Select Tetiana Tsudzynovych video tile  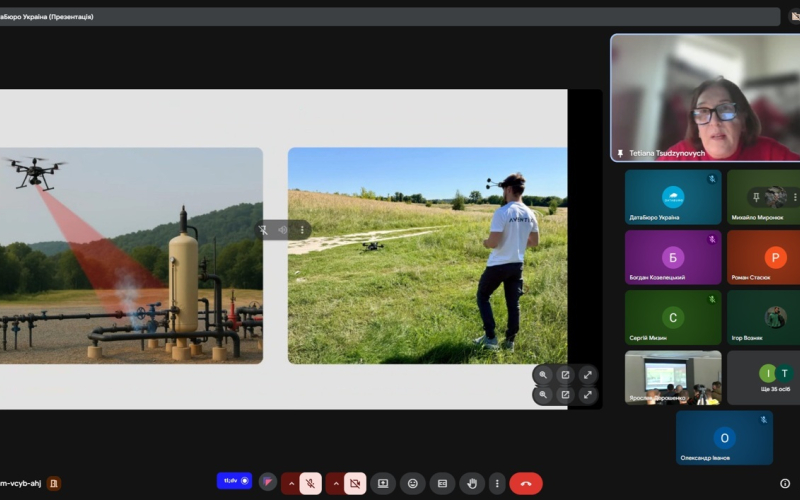point(705,97)
